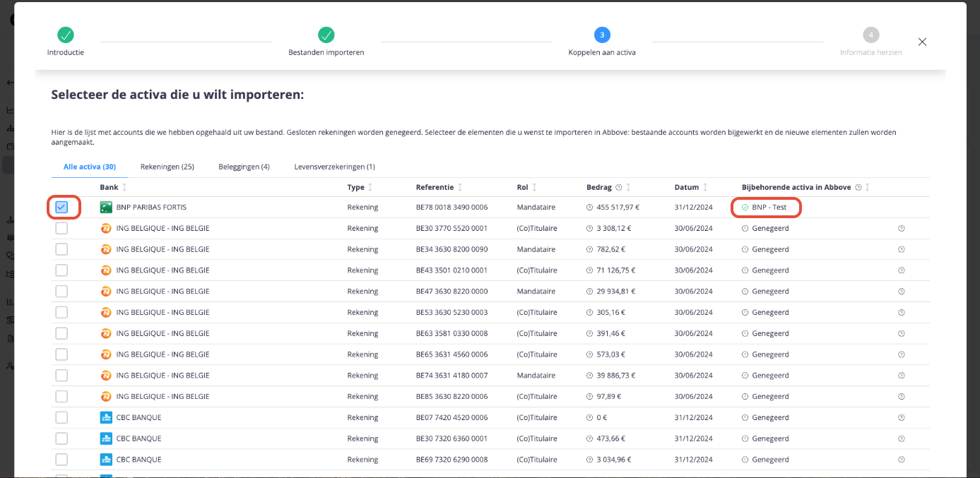
Task: Click the help icon on row BE74 3631 4180 0007
Action: [x=901, y=376]
